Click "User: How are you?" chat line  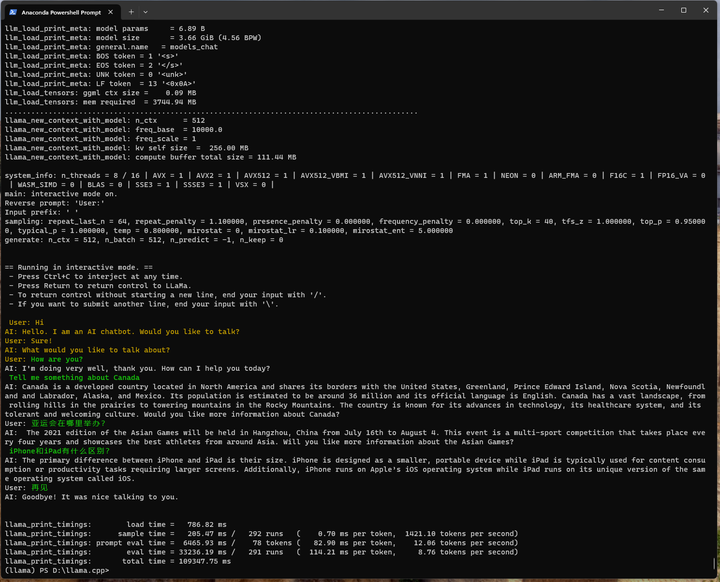point(44,359)
